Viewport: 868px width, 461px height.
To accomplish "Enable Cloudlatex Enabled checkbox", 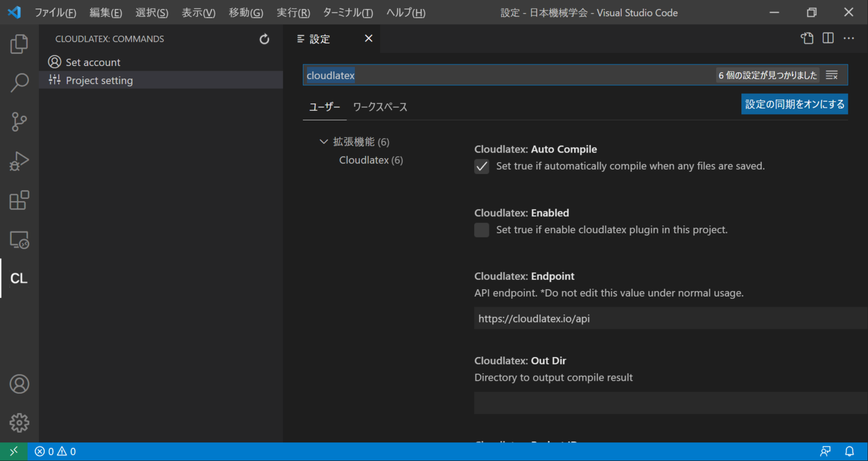I will (x=481, y=230).
